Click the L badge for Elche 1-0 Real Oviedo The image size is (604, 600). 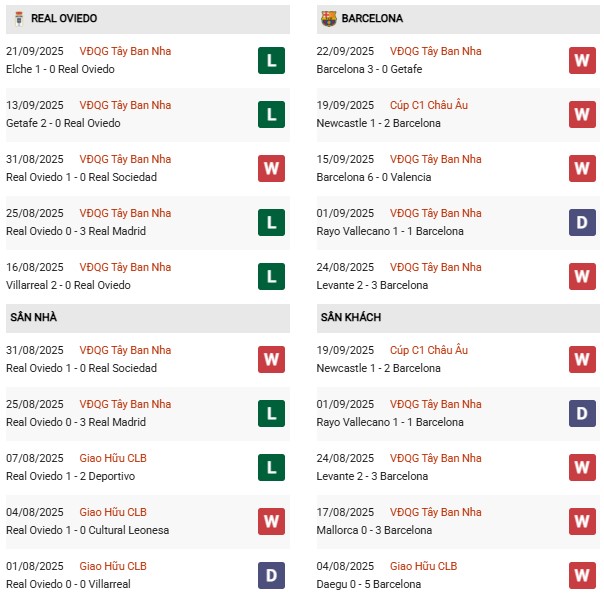[x=272, y=60]
